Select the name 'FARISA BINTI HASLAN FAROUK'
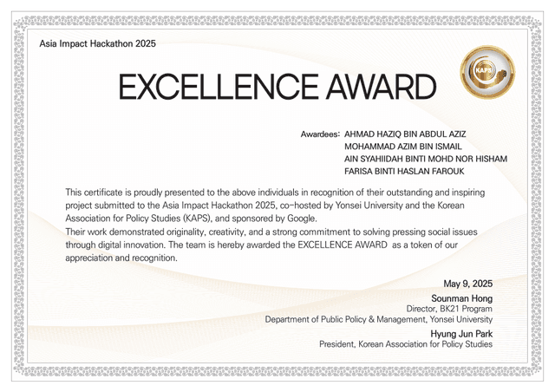The height and width of the screenshot is (392, 555). coord(404,172)
